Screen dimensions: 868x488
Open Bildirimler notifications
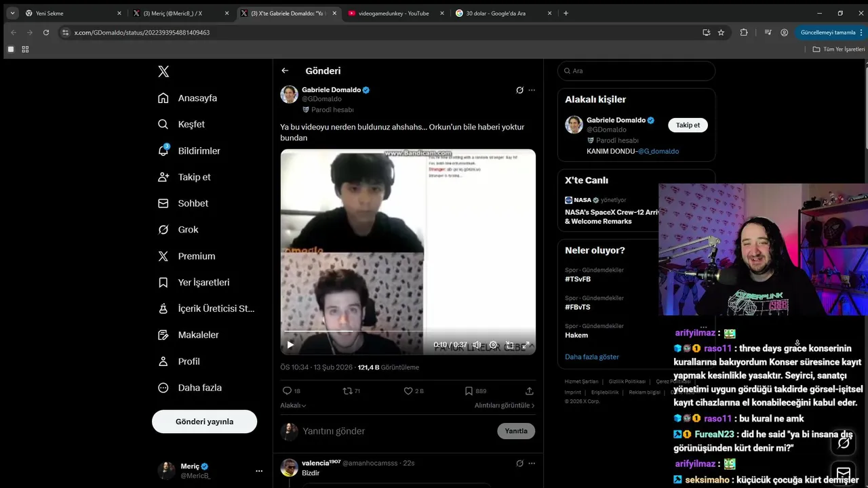pyautogui.click(x=189, y=150)
